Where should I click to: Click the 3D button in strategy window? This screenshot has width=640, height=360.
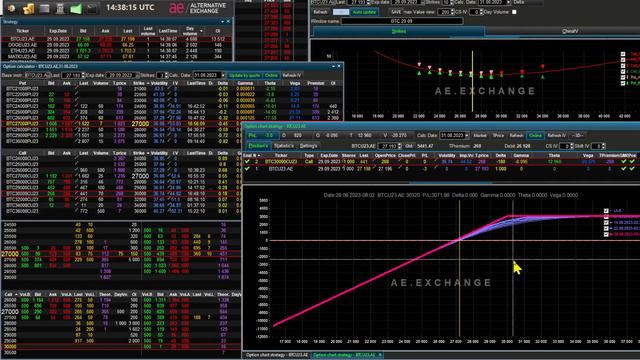(577, 136)
